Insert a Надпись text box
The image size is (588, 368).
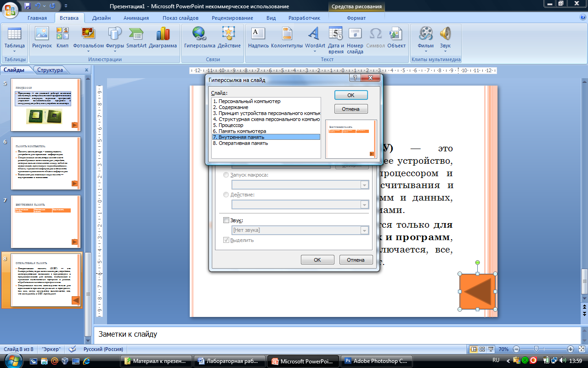tap(258, 38)
